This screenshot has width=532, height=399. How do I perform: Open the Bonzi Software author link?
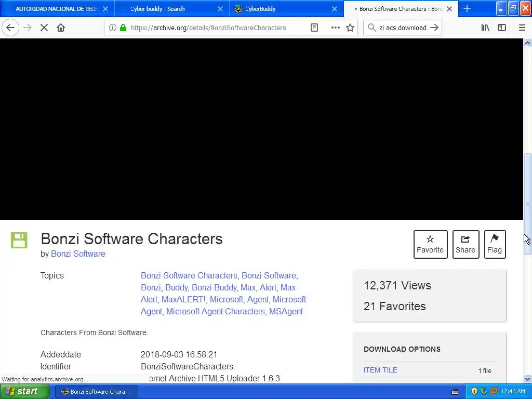coord(78,254)
